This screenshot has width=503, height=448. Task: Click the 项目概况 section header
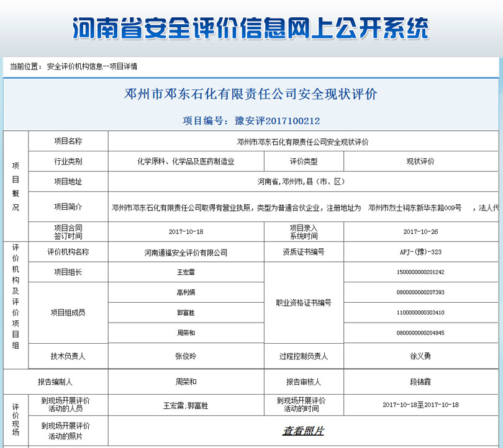(x=16, y=186)
